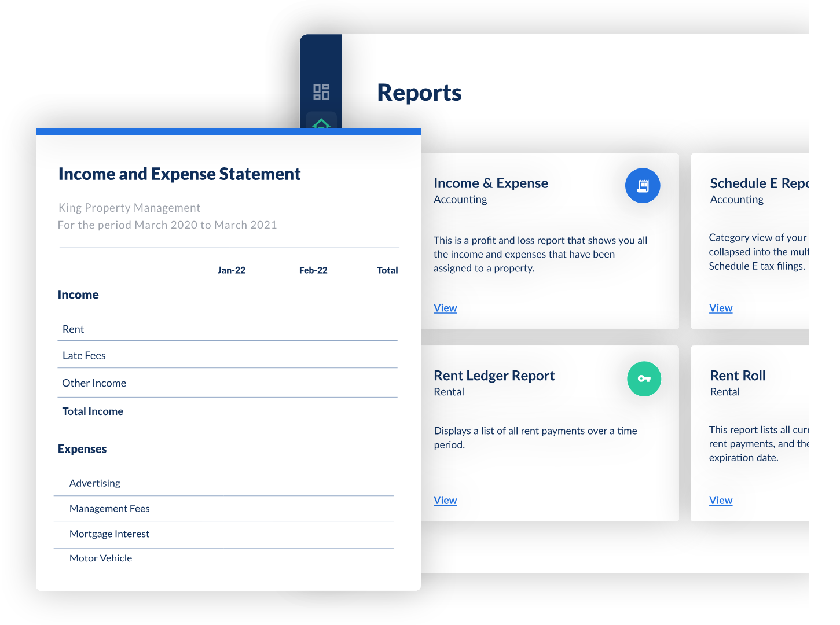Click the dashboard grid icon in sidebar
Viewport: 840px width, 625px height.
click(x=321, y=92)
